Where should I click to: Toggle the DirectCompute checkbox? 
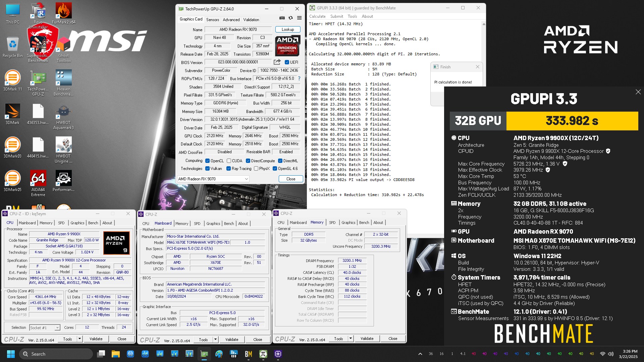point(248,161)
